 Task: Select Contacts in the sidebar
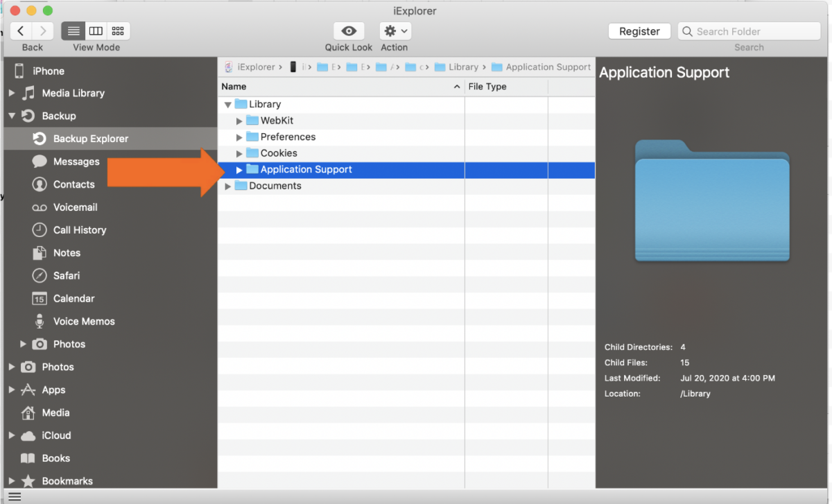coord(72,184)
